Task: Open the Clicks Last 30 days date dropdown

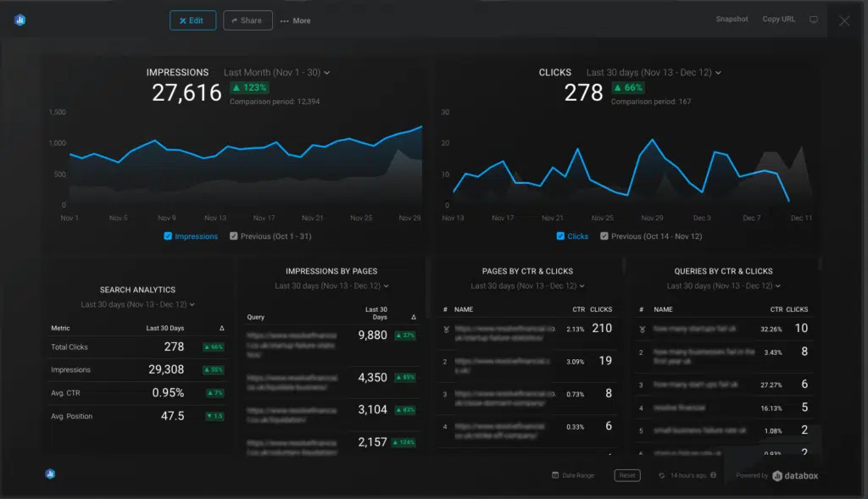Action: coord(653,73)
